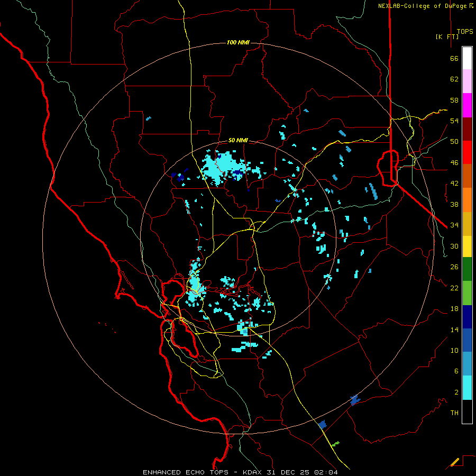The height and width of the screenshot is (476, 476).
Task: Click the 50 NMI range ring label
Action: tap(239, 140)
